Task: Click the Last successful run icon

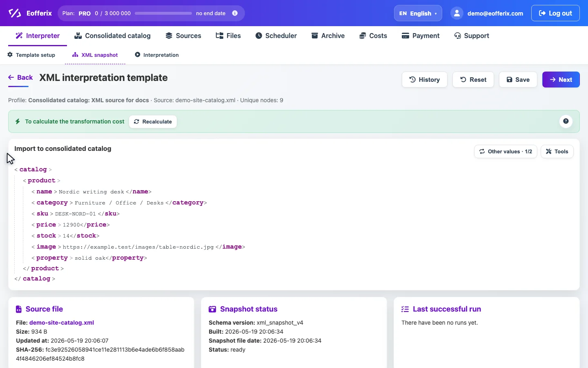Action: point(405,309)
